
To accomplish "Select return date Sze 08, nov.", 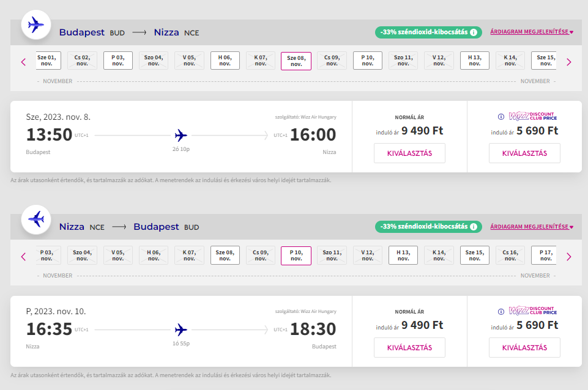I will (x=225, y=255).
